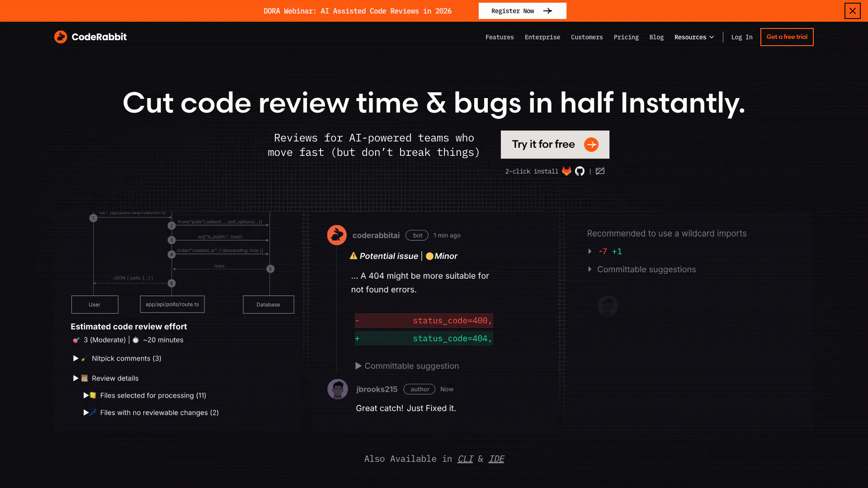
Task: Click the Try it for free button
Action: pos(555,144)
